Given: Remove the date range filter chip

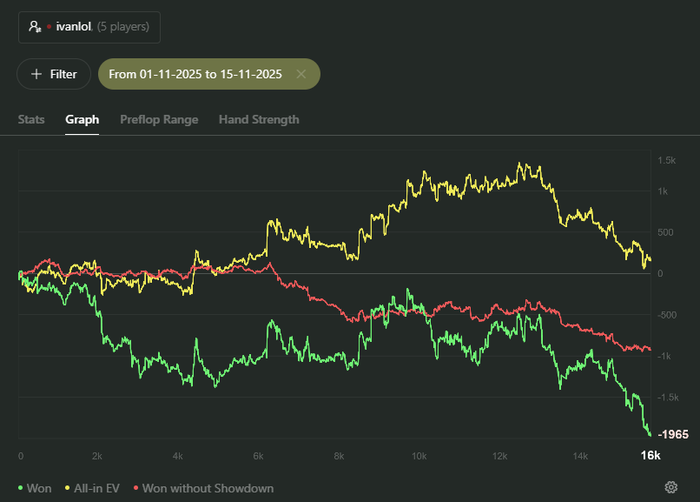Looking at the screenshot, I should [301, 74].
